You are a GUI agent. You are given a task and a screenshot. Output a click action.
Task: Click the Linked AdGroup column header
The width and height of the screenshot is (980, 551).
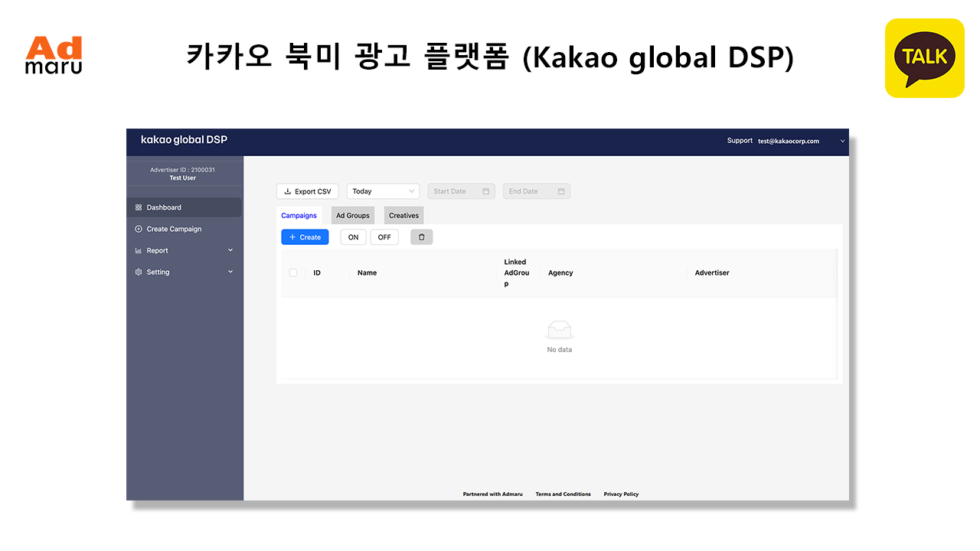(x=517, y=273)
